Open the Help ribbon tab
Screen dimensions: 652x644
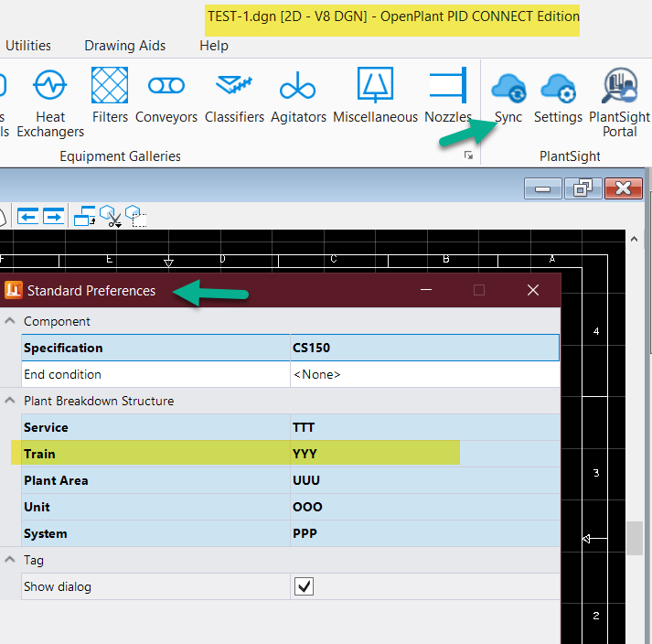click(214, 46)
